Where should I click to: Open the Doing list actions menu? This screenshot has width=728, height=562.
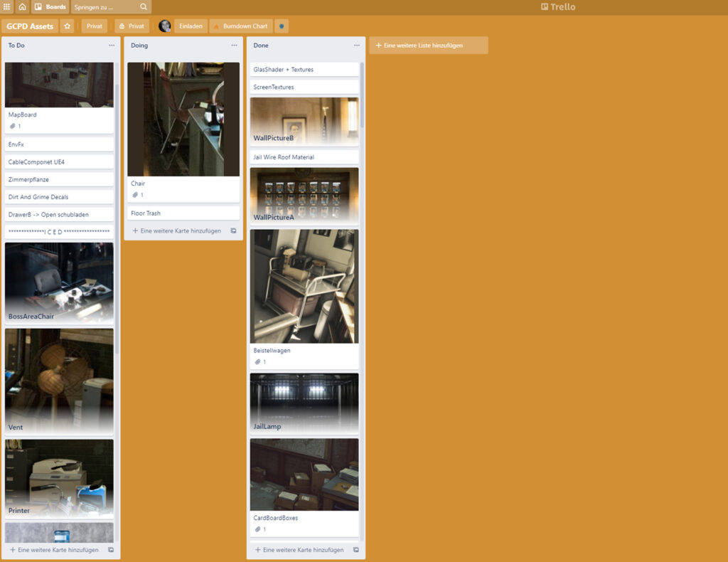(x=234, y=45)
